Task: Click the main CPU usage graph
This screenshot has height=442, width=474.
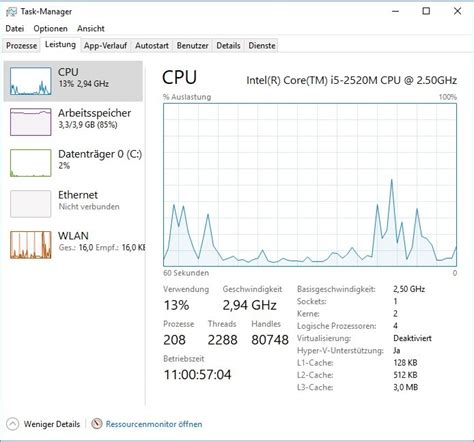Action: [310, 185]
